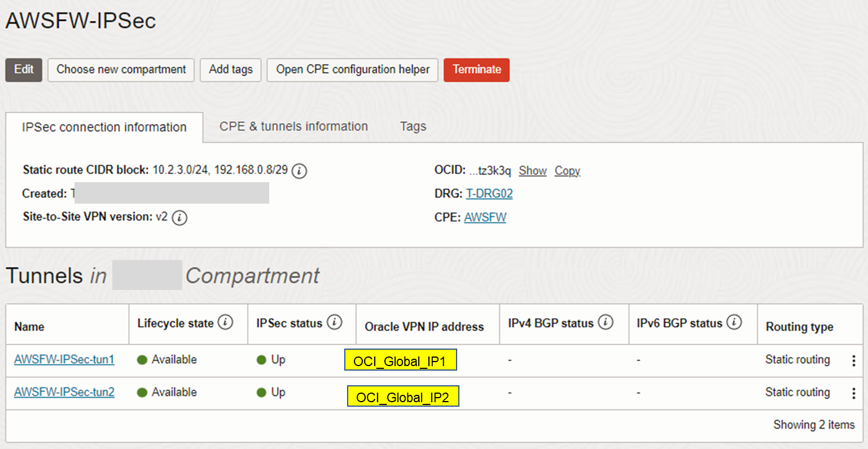This screenshot has height=449, width=868.
Task: Open AWSFW-IPSec-tun1 tunnel details
Action: click(x=64, y=359)
